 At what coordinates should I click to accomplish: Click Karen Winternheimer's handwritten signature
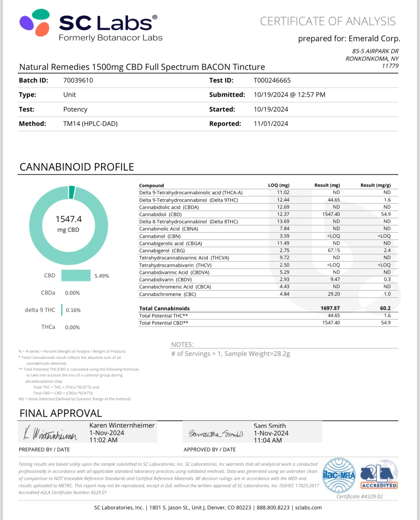(50, 433)
